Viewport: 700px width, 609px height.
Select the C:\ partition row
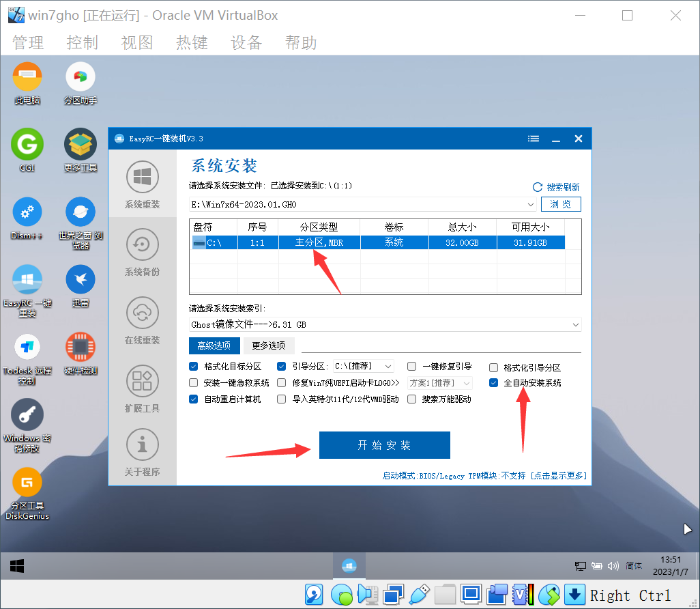(x=378, y=242)
